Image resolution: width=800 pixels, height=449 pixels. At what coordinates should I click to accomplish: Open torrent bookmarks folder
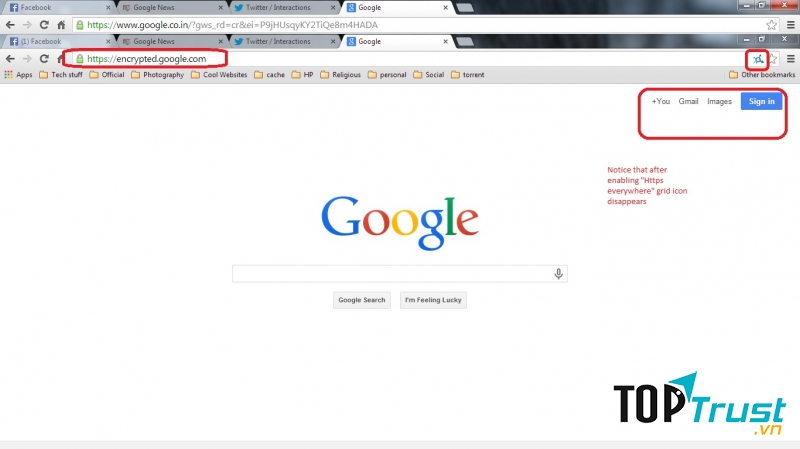[x=468, y=74]
